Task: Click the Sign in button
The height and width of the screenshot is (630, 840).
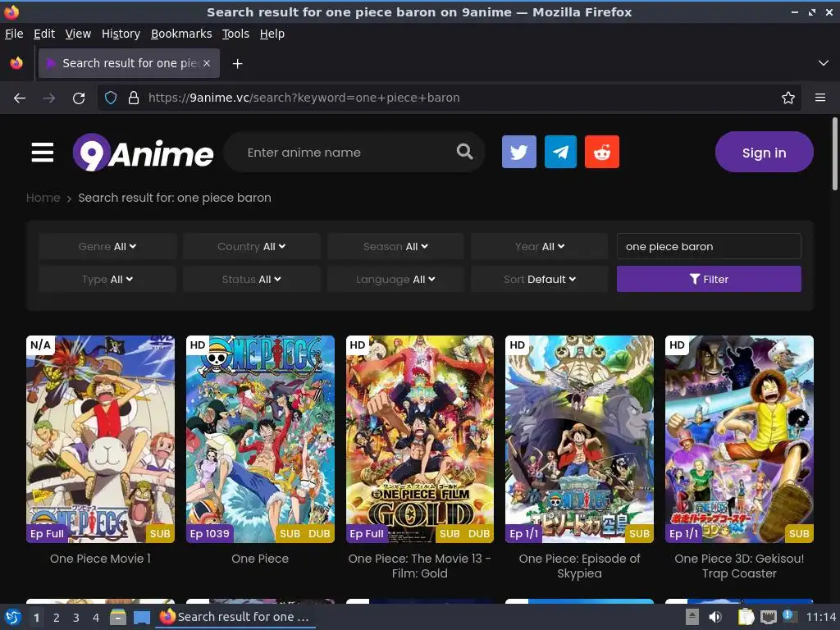Action: [x=764, y=153]
